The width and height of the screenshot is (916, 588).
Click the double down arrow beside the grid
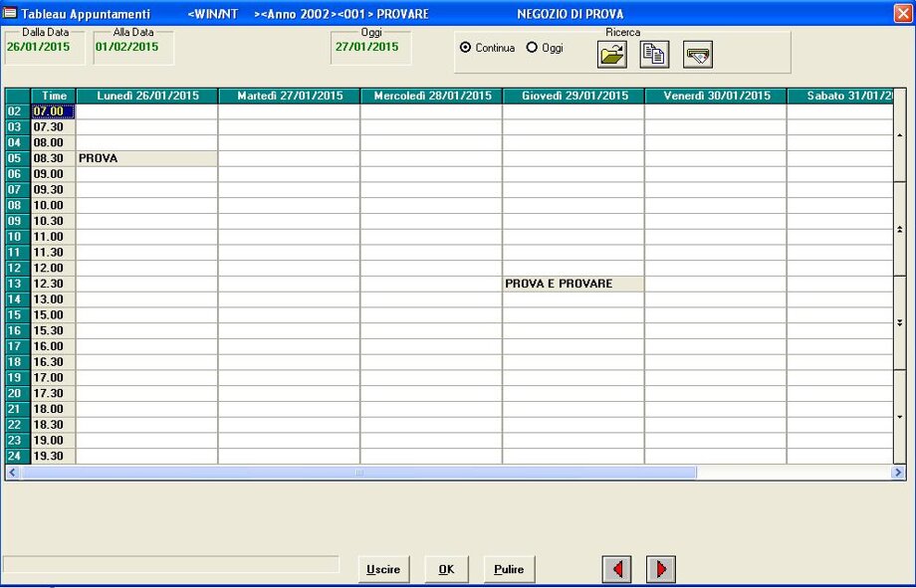(x=899, y=322)
